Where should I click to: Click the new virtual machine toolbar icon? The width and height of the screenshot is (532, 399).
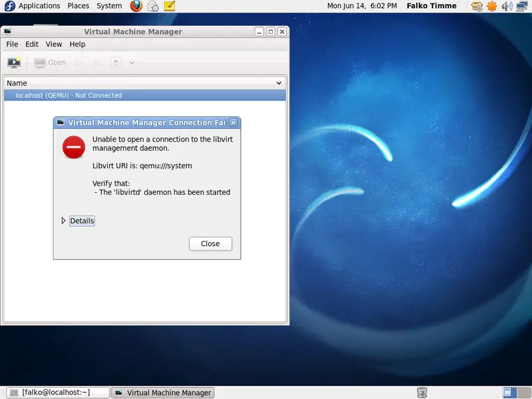14,63
